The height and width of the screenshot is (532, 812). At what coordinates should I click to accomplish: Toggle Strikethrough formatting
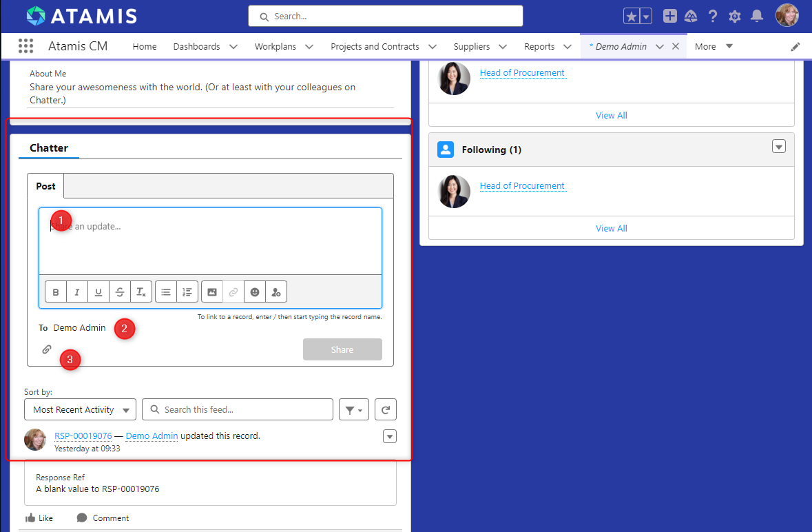coord(120,292)
